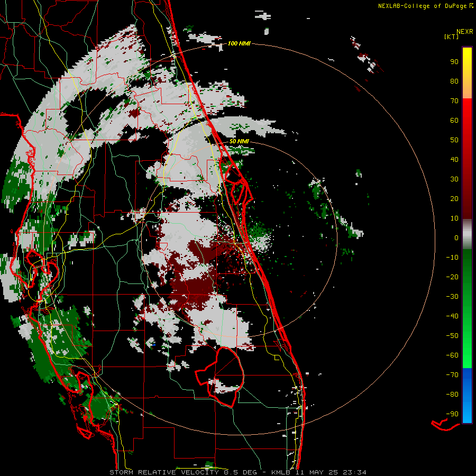Click the -80 value on velocity scale
Screen dimensions: 476x476
pos(452,395)
